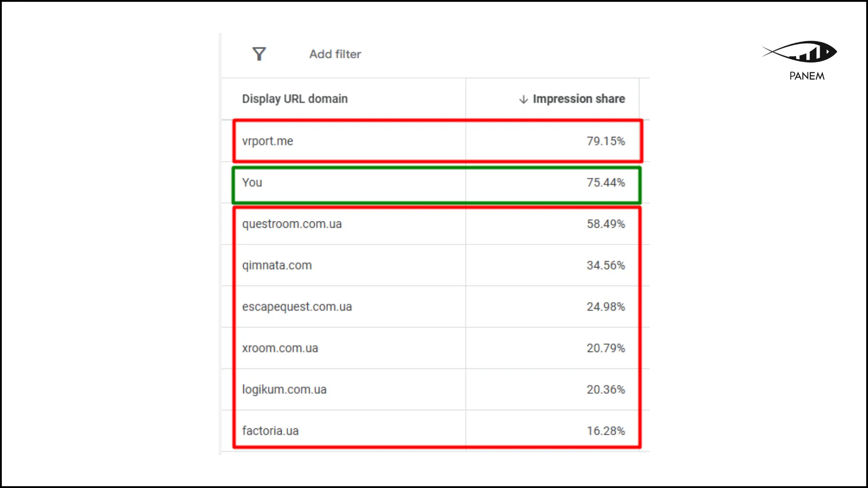The image size is (868, 488).
Task: Click the factoria.ua domain
Action: pos(270,431)
